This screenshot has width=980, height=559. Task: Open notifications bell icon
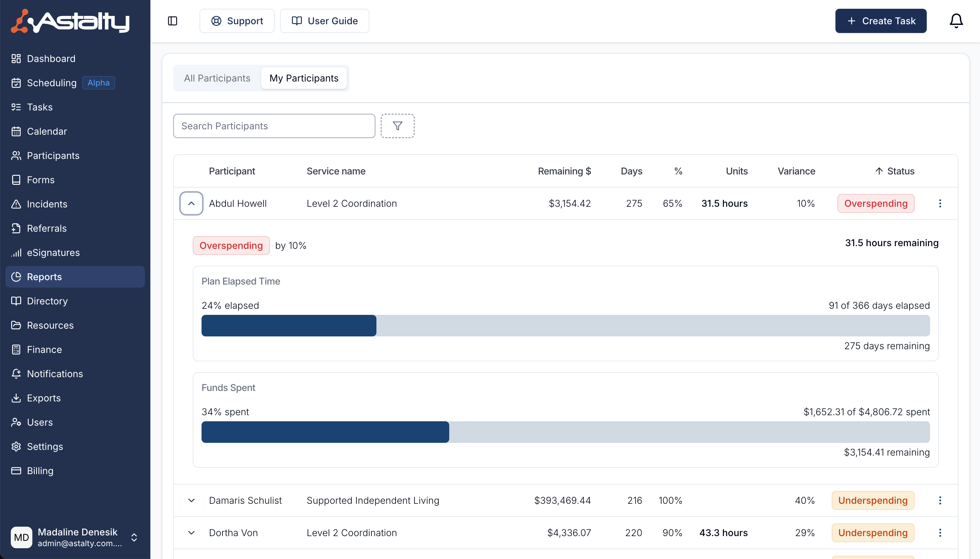(x=956, y=21)
